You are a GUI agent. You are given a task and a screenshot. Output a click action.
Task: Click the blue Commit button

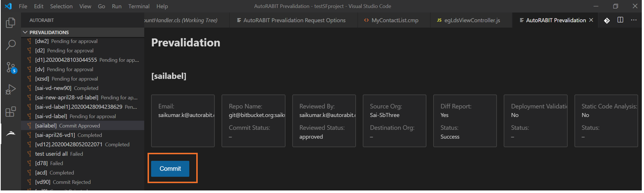pyautogui.click(x=170, y=169)
